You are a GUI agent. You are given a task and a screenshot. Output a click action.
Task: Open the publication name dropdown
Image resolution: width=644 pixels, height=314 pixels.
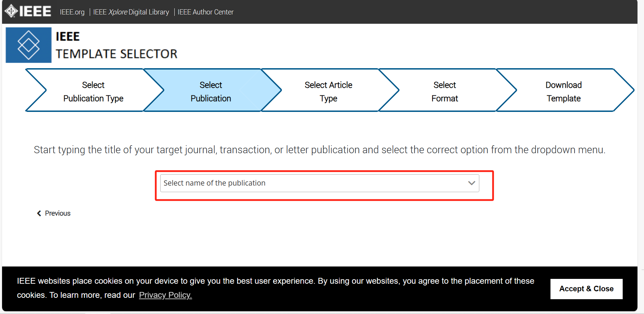tap(319, 183)
